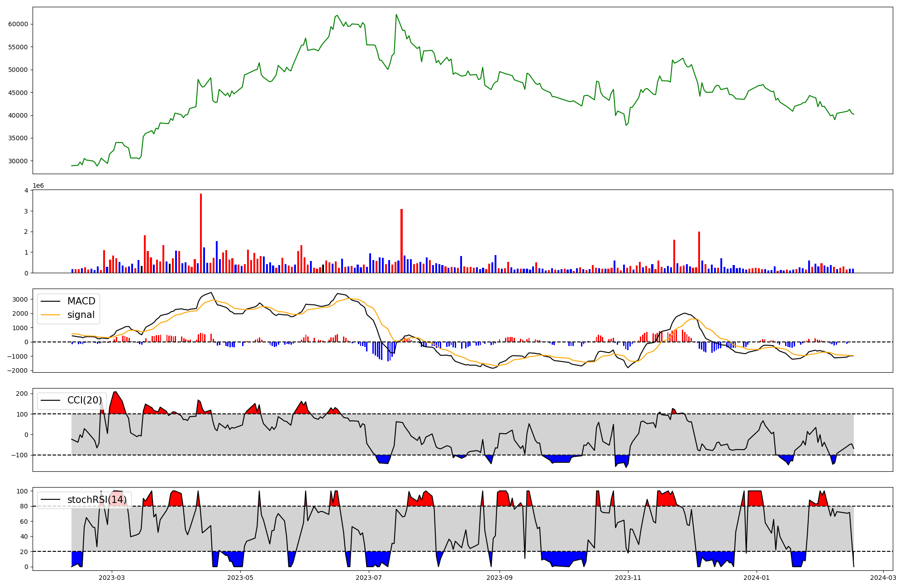Screen dimensions: 905x588
Task: Click the 2 tick on volume axis
Action: pyautogui.click(x=26, y=232)
